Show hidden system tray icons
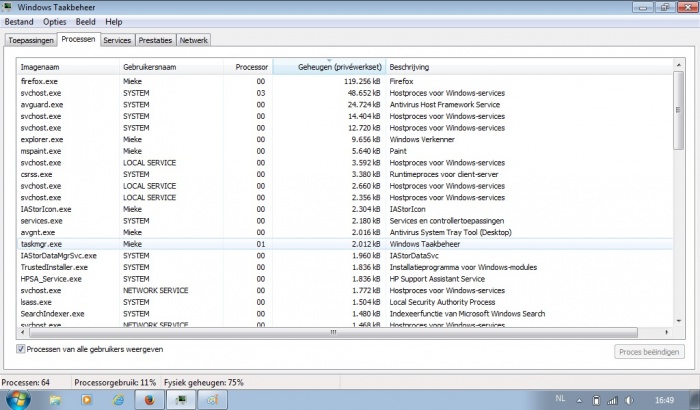The height and width of the screenshot is (410, 700). [x=579, y=401]
